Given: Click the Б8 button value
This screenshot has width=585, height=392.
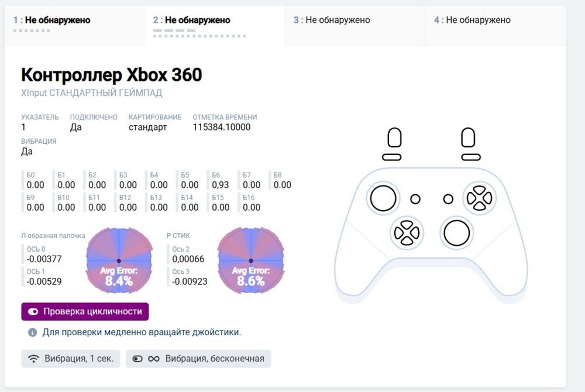Looking at the screenshot, I should 283,185.
